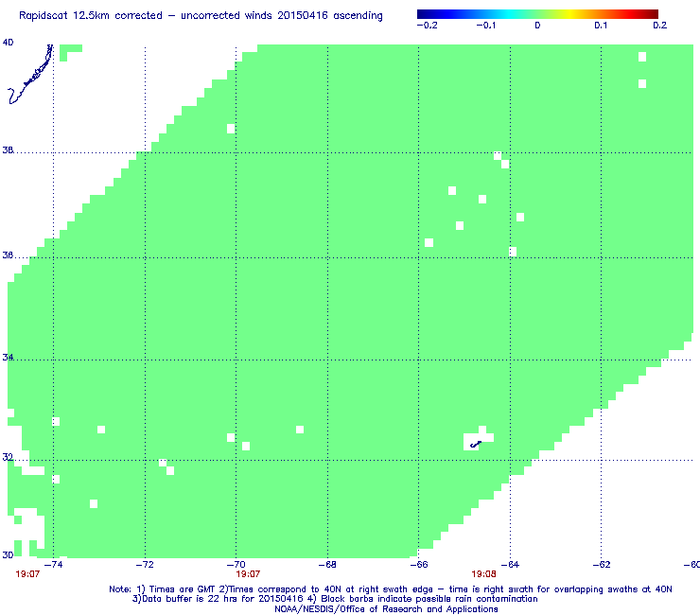Click the coastline outline in the map corner

click(30, 74)
